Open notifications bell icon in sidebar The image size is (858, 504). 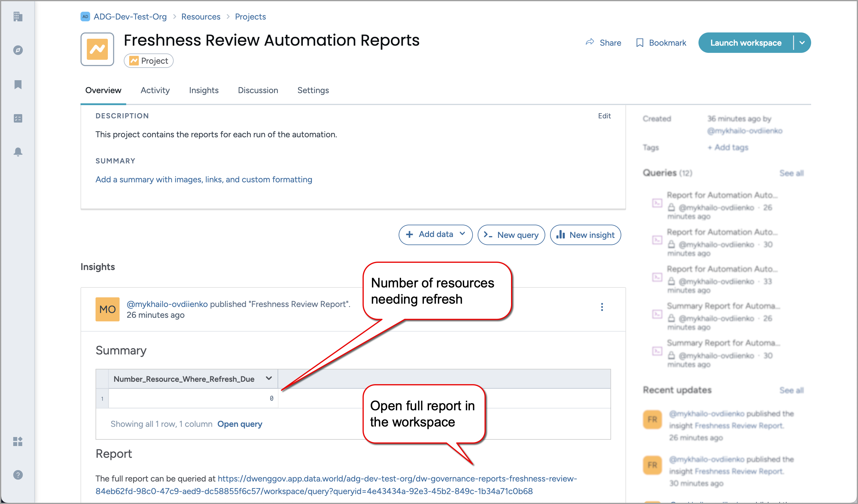point(18,152)
